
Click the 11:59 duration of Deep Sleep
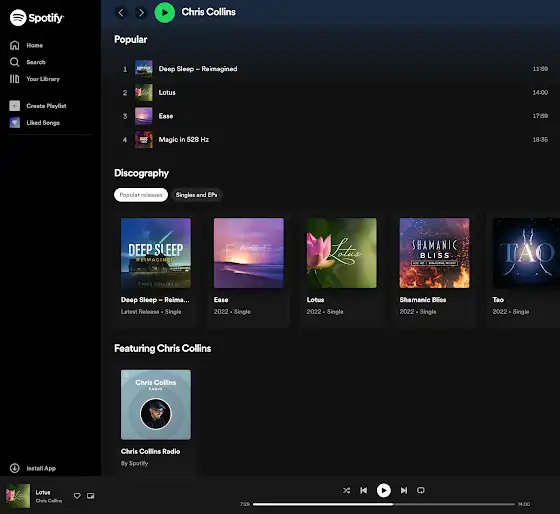(540, 69)
